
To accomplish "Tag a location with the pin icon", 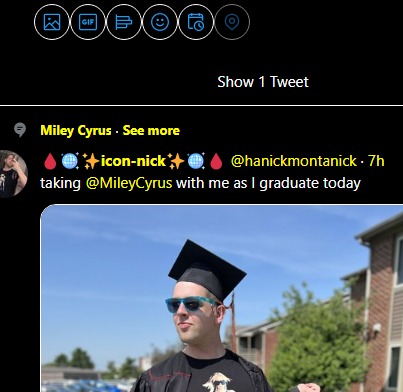I will tap(232, 22).
